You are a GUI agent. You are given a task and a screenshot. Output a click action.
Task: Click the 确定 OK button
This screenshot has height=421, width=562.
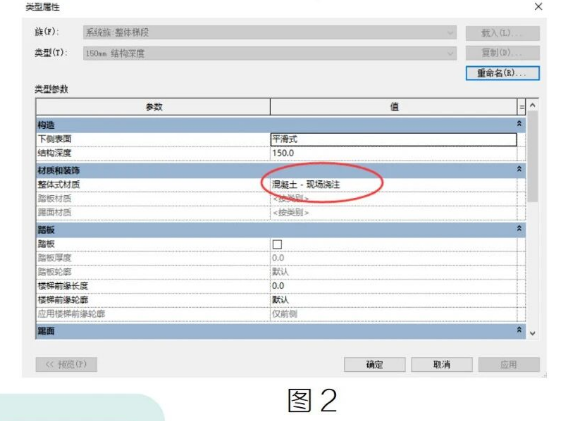point(375,364)
